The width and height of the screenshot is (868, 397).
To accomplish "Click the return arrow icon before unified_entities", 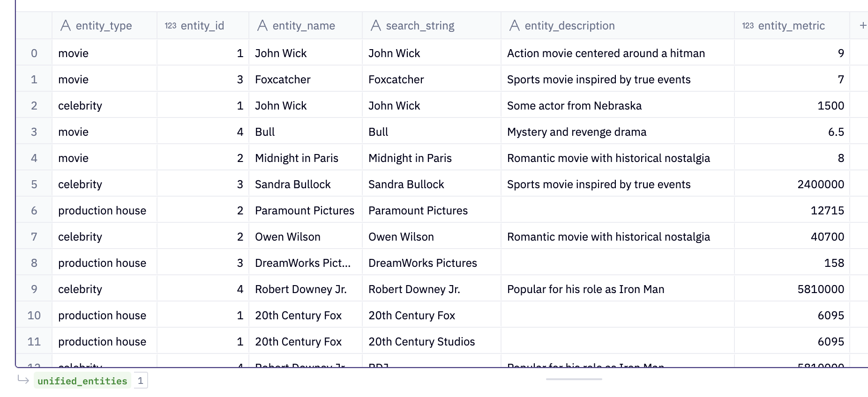I will coord(23,380).
